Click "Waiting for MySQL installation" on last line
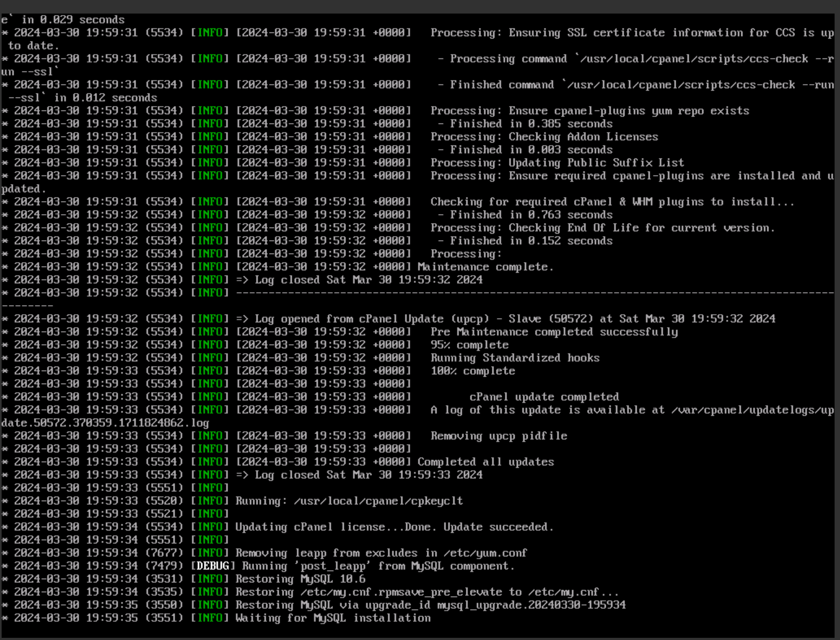 coord(333,618)
